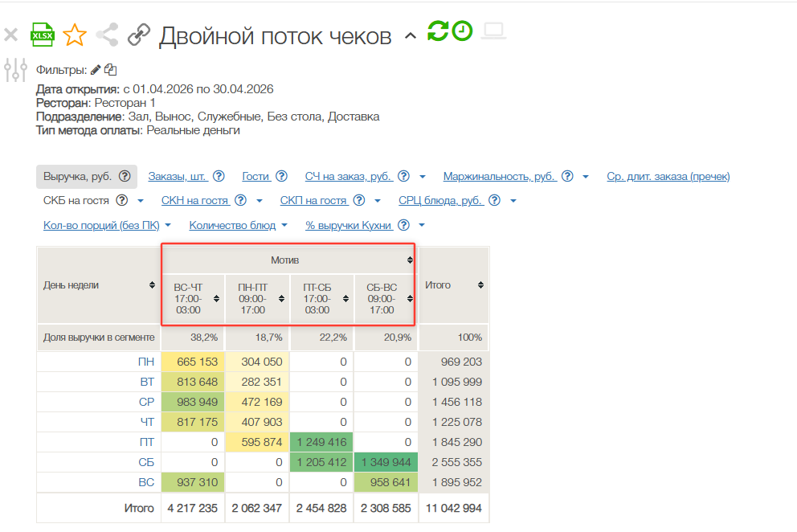The width and height of the screenshot is (797, 532).
Task: Sort by Мотив header arrows
Action: tap(410, 260)
